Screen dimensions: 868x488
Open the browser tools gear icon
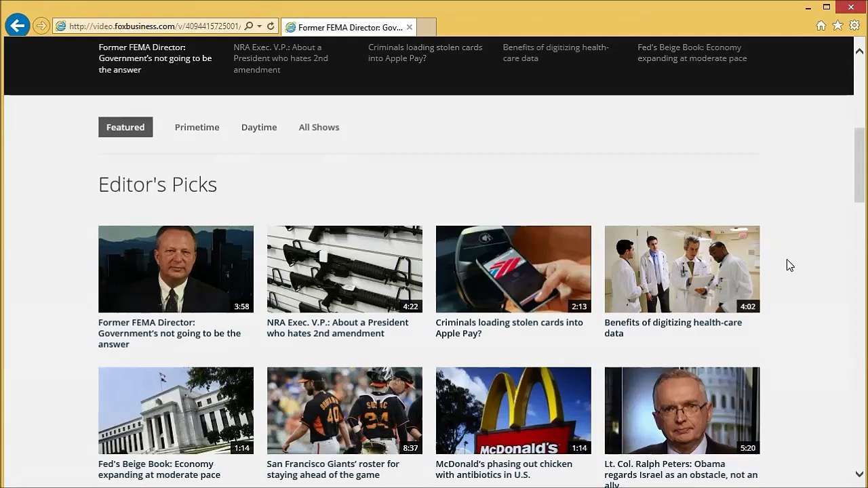click(854, 26)
